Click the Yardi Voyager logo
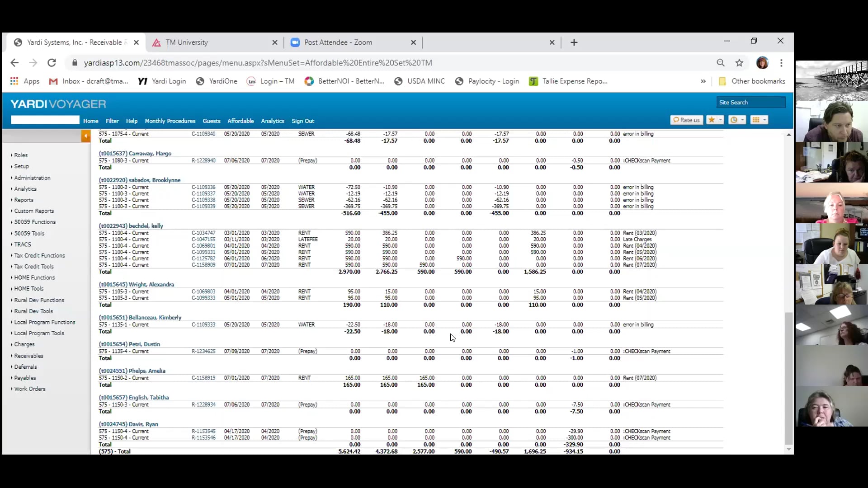Viewport: 868px width, 488px height. (57, 104)
